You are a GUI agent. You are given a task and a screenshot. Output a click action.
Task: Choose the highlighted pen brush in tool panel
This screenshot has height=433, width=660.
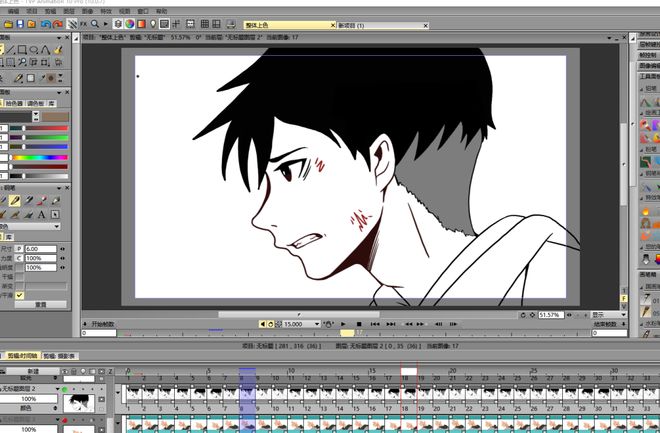point(14,201)
